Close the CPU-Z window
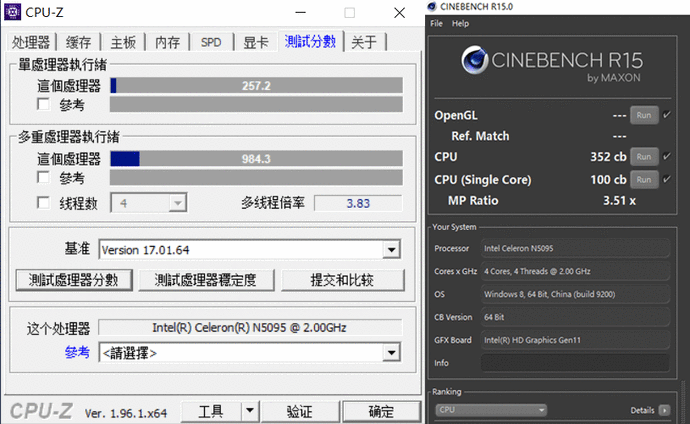Screen dimensions: 690x424 pos(400,13)
